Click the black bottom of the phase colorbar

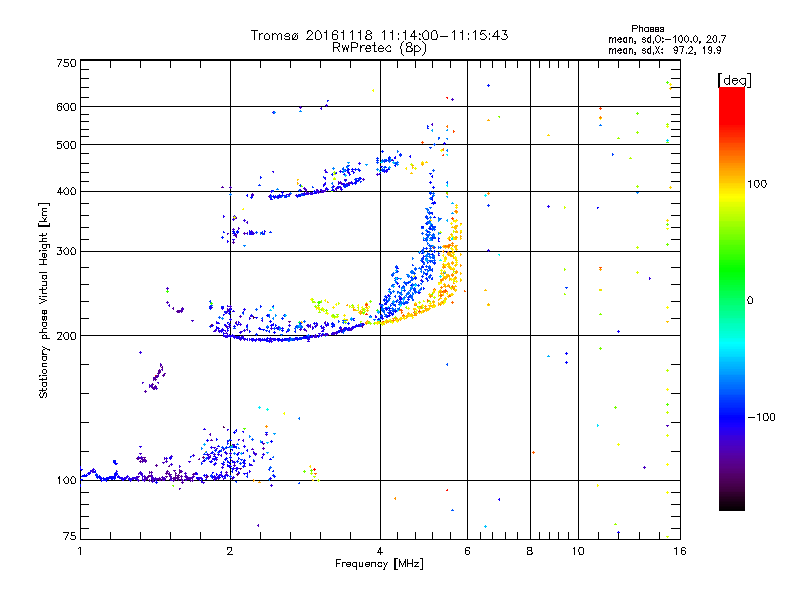[x=732, y=503]
